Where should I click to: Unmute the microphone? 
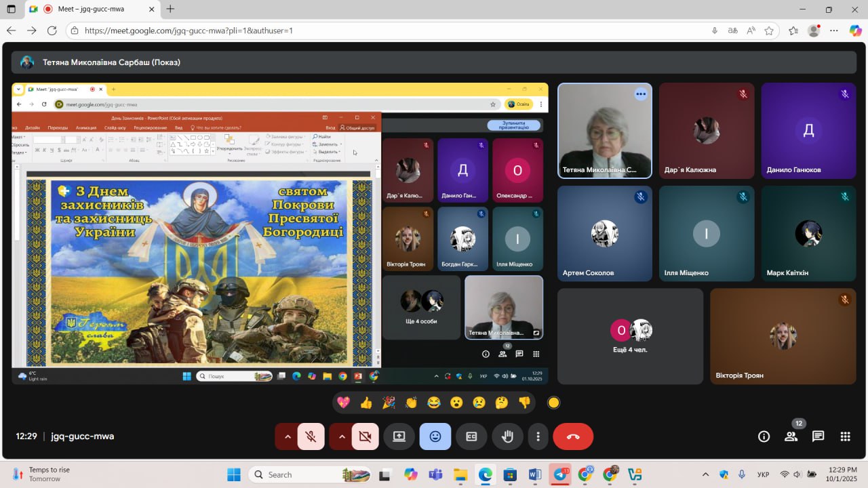click(x=311, y=436)
